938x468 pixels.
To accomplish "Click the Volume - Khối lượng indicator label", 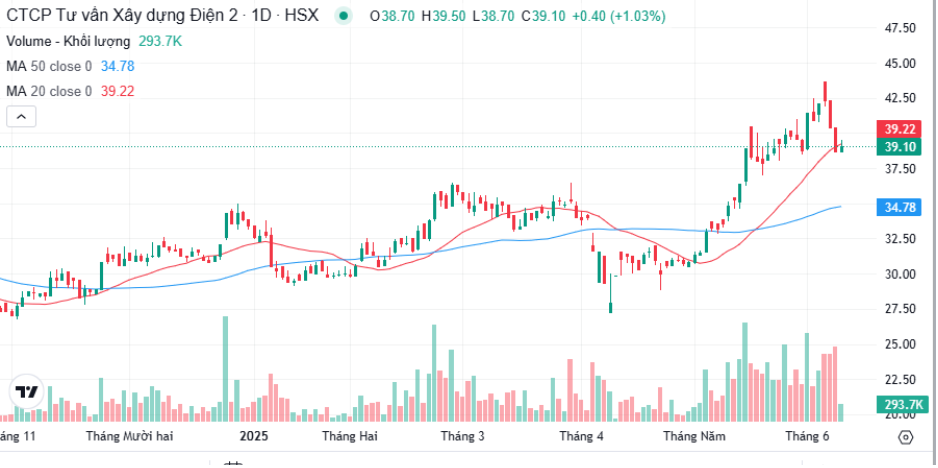I will click(68, 41).
